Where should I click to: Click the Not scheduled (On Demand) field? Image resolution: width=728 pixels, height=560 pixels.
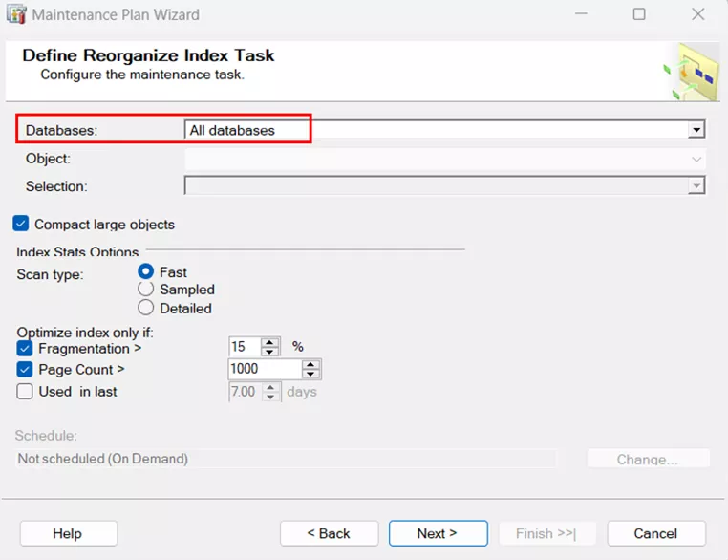(286, 459)
